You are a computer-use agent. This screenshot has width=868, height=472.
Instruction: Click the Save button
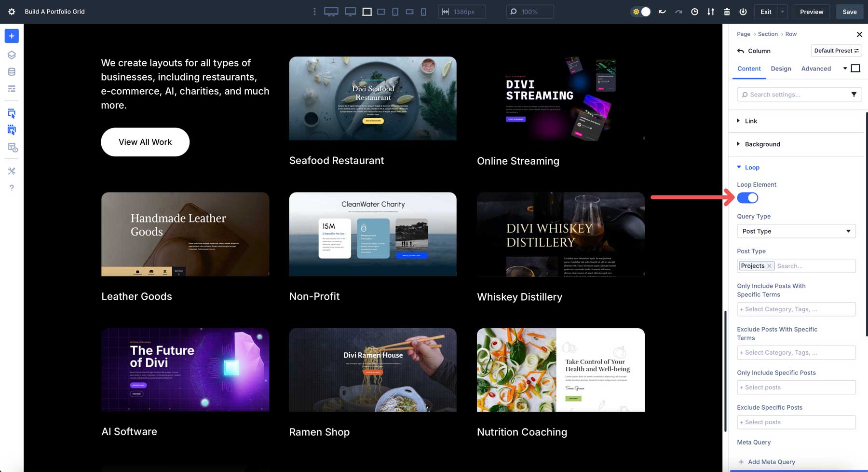[x=849, y=11]
